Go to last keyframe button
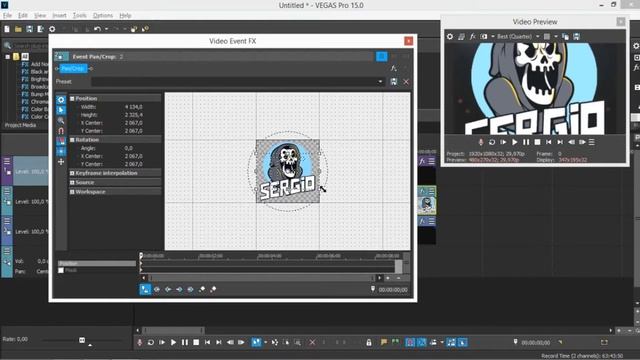The image size is (640, 360). coord(191,289)
